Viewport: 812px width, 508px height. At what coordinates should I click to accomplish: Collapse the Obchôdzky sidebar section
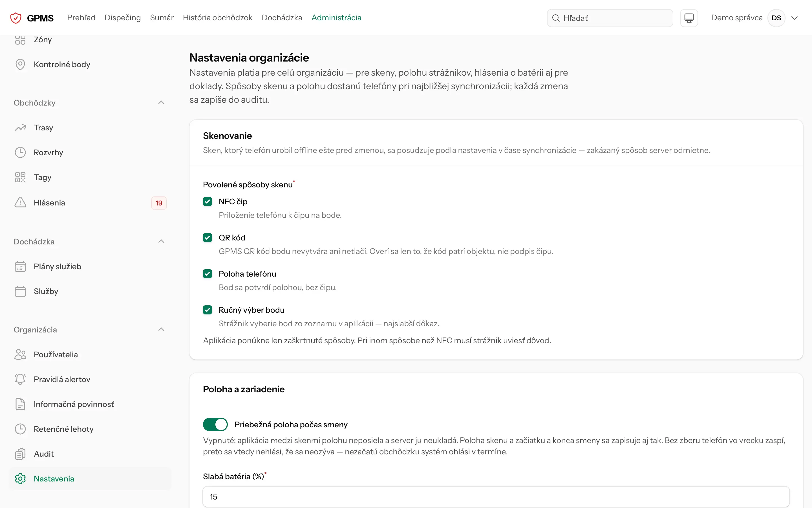(x=161, y=102)
